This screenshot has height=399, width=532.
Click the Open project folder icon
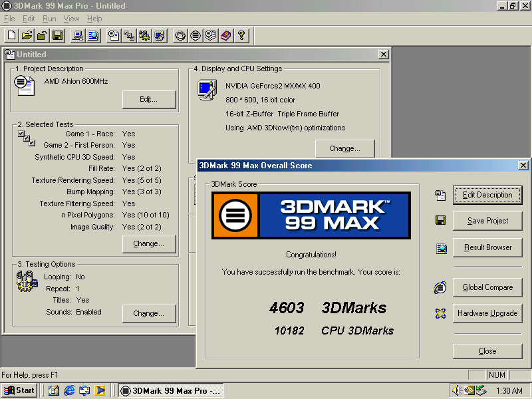[x=27, y=35]
